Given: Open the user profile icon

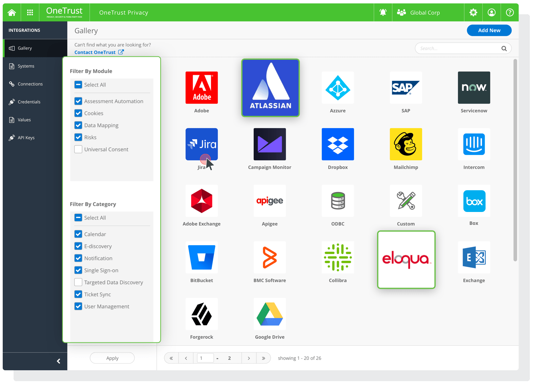Looking at the screenshot, I should [x=491, y=13].
